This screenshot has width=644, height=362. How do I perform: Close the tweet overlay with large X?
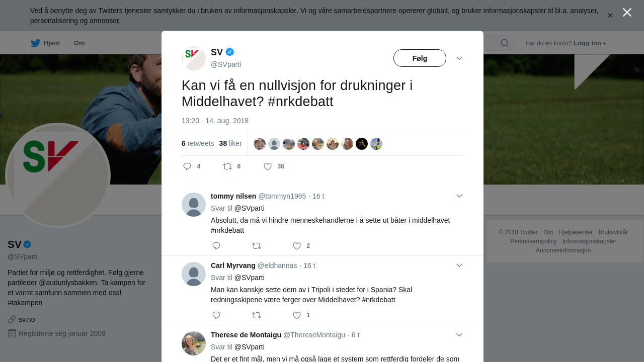coord(627,13)
